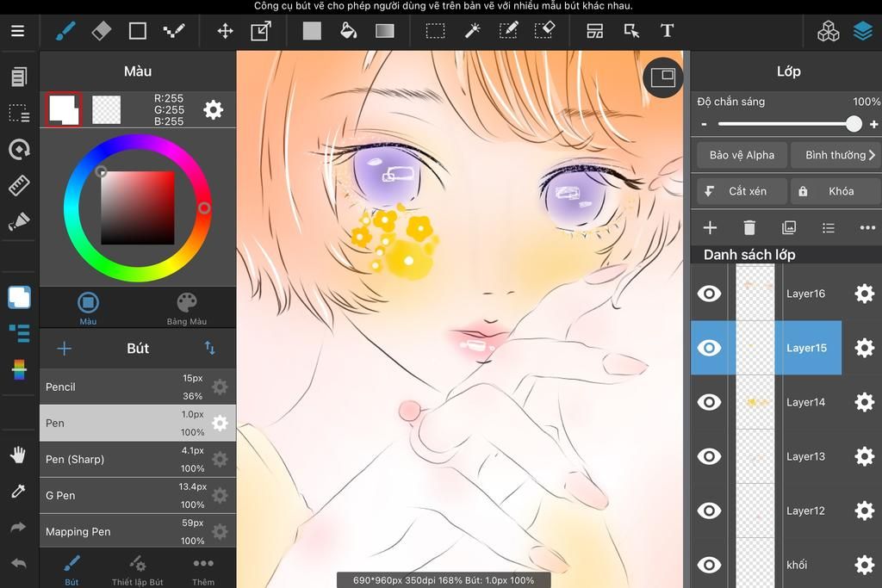Viewport: 882px width, 588px height.
Task: Click the gray fill color square
Action: [312, 31]
